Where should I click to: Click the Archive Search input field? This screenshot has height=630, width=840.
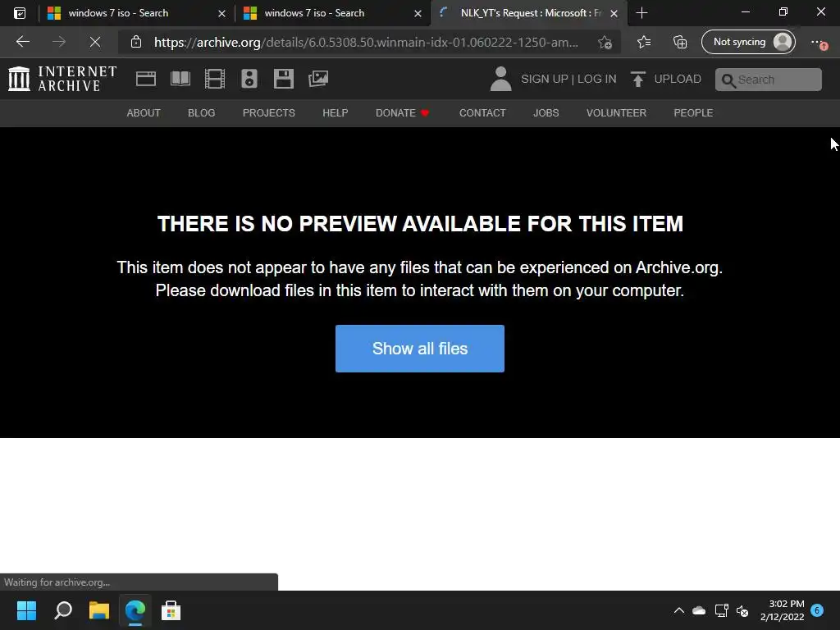pyautogui.click(x=768, y=80)
